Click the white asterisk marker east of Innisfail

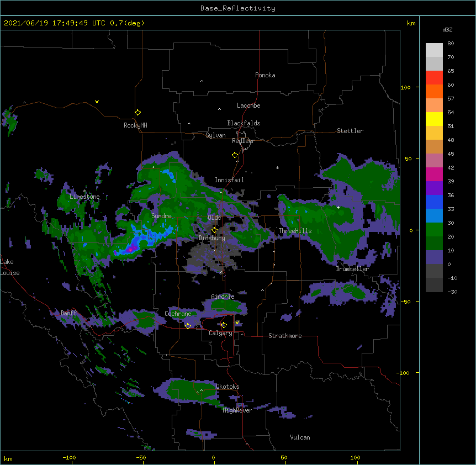pos(277,167)
